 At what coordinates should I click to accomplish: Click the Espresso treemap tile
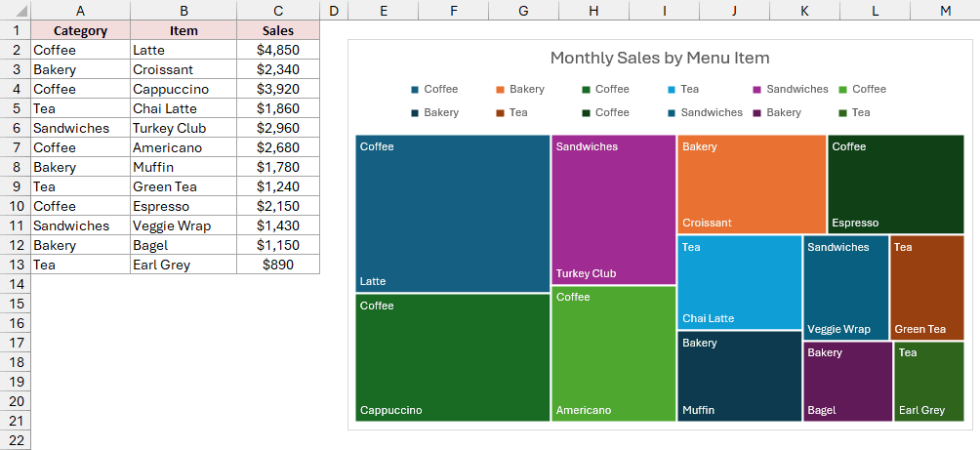click(x=896, y=184)
